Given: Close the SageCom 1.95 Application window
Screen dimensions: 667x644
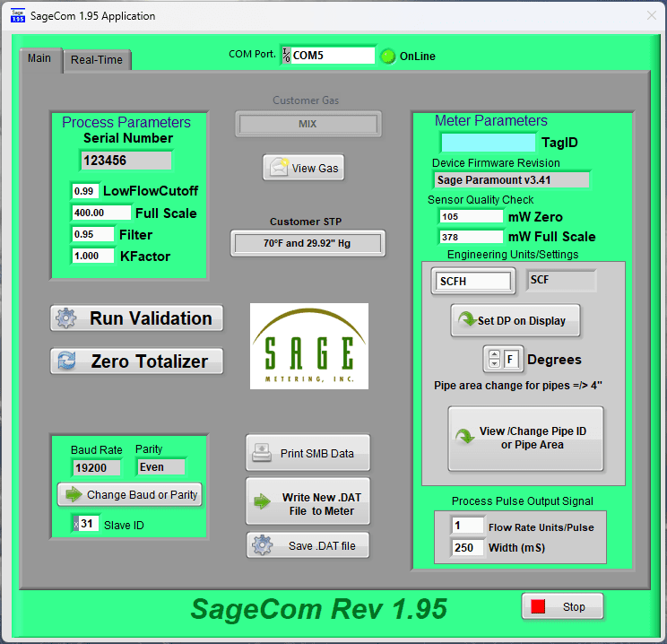Looking at the screenshot, I should pyautogui.click(x=651, y=16).
